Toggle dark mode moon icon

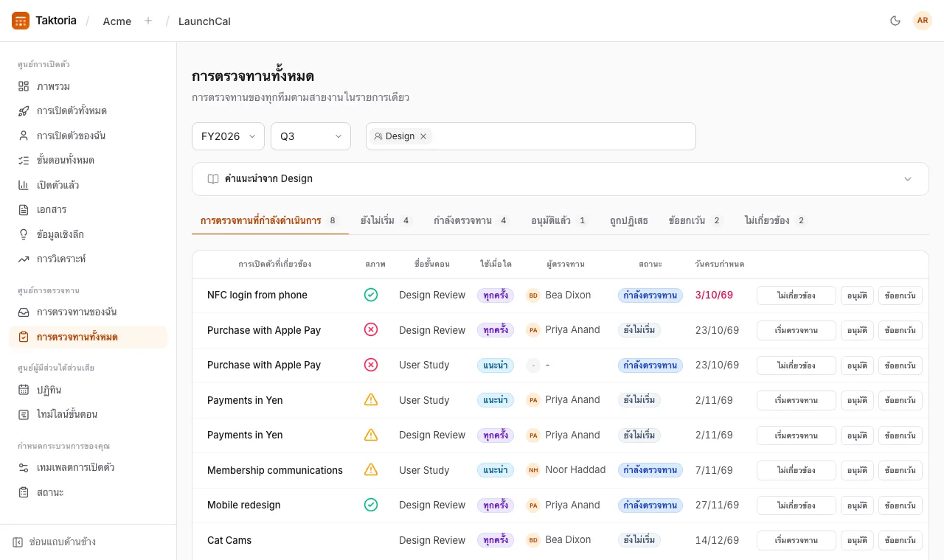pyautogui.click(x=895, y=21)
